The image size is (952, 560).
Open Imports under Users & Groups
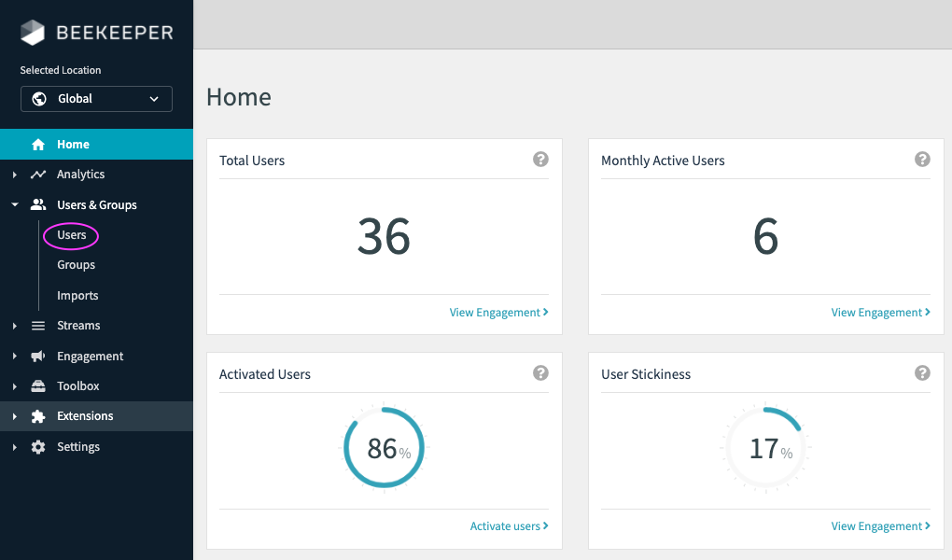pos(77,295)
